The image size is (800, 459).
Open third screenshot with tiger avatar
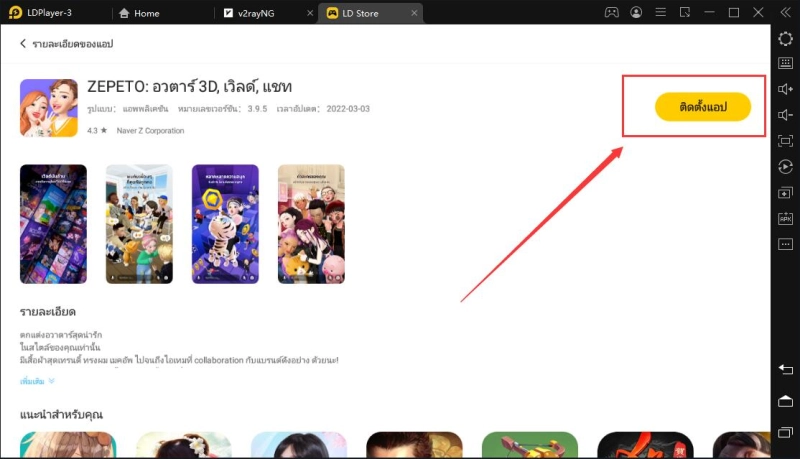click(225, 224)
